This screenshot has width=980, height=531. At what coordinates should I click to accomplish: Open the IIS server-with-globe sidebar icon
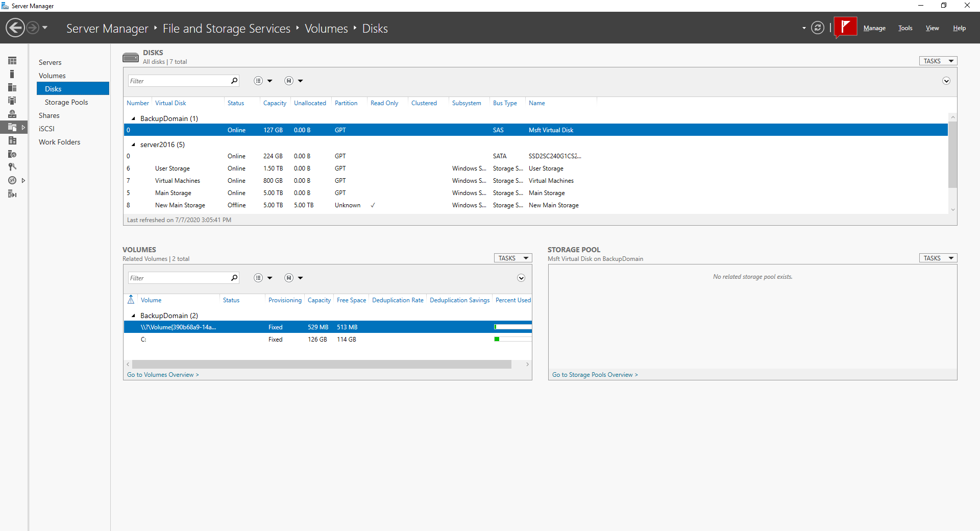coord(12,154)
